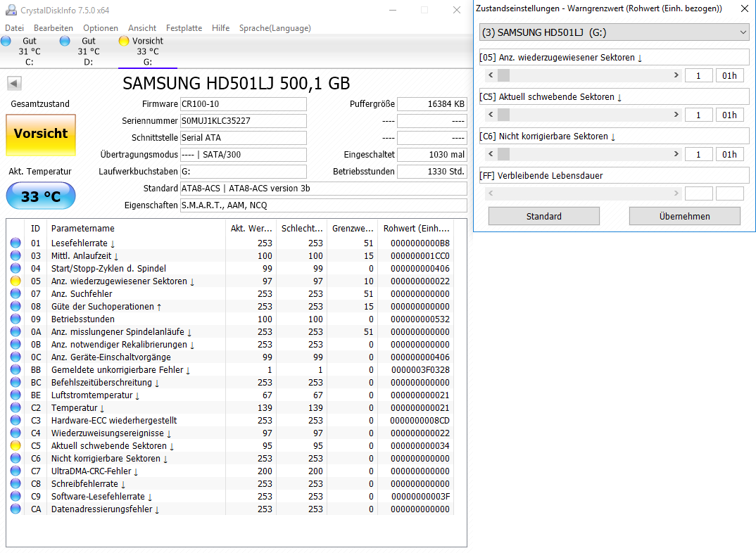
Task: Open the Ansicht menu
Action: point(142,28)
